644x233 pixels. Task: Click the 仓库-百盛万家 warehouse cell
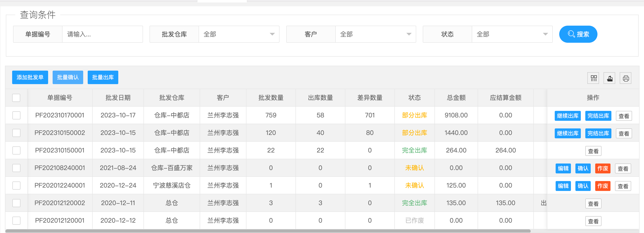(x=172, y=168)
